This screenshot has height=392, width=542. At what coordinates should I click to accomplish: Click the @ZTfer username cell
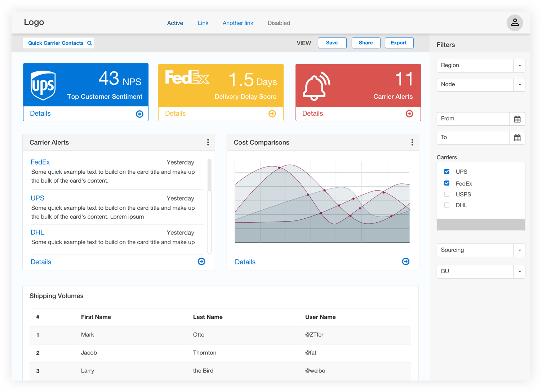coord(314,335)
